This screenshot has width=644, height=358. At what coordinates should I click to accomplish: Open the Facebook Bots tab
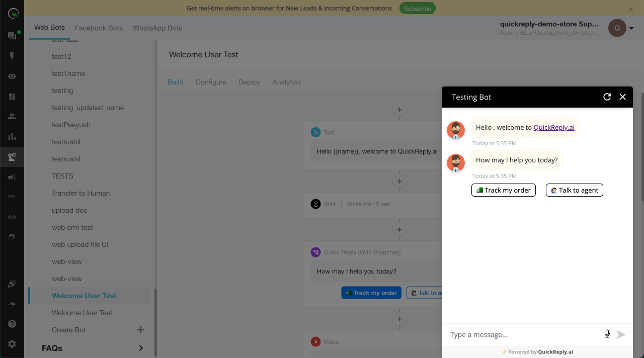point(99,28)
